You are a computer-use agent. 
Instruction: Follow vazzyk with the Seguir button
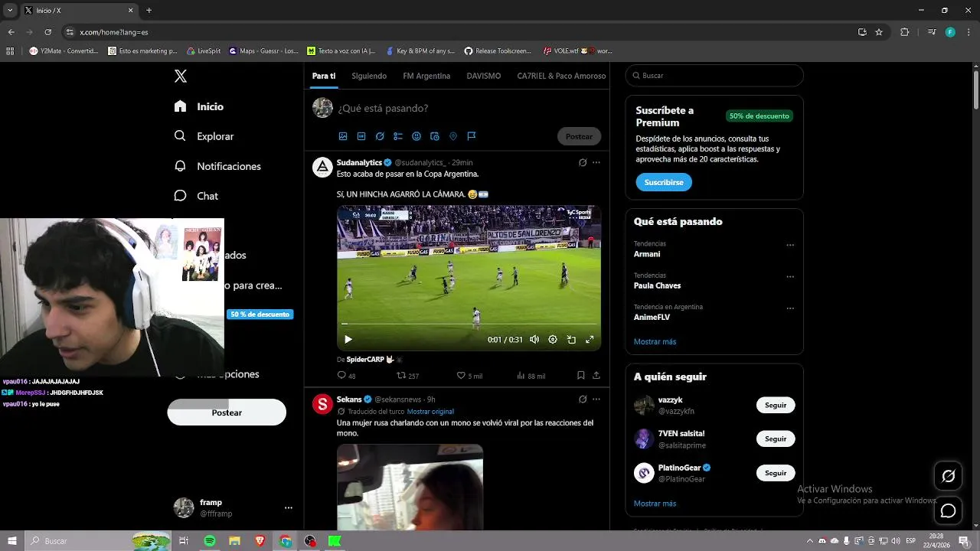tap(776, 405)
